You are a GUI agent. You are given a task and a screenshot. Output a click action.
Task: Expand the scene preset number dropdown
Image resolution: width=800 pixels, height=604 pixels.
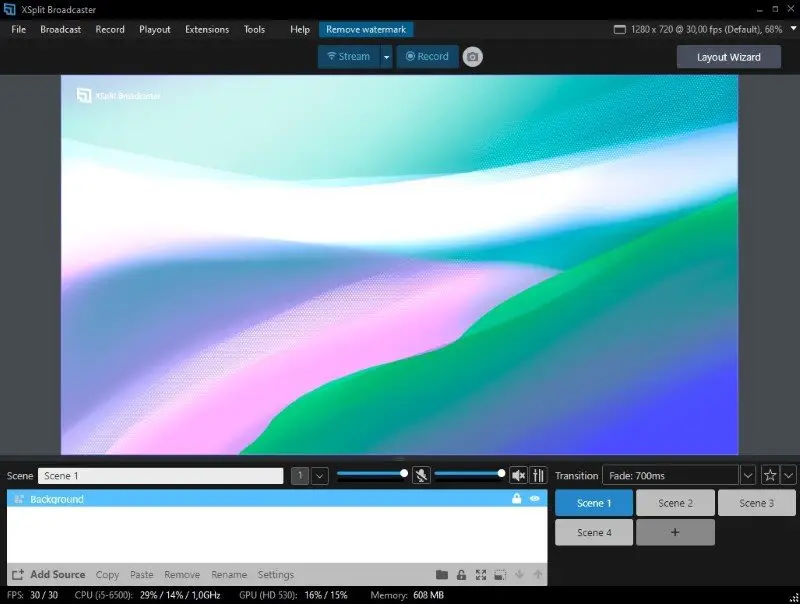pos(318,474)
